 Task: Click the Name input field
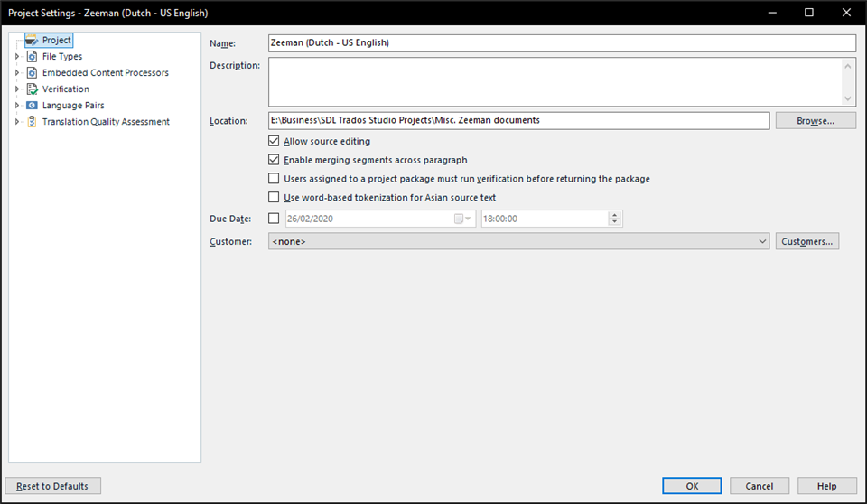tap(562, 43)
